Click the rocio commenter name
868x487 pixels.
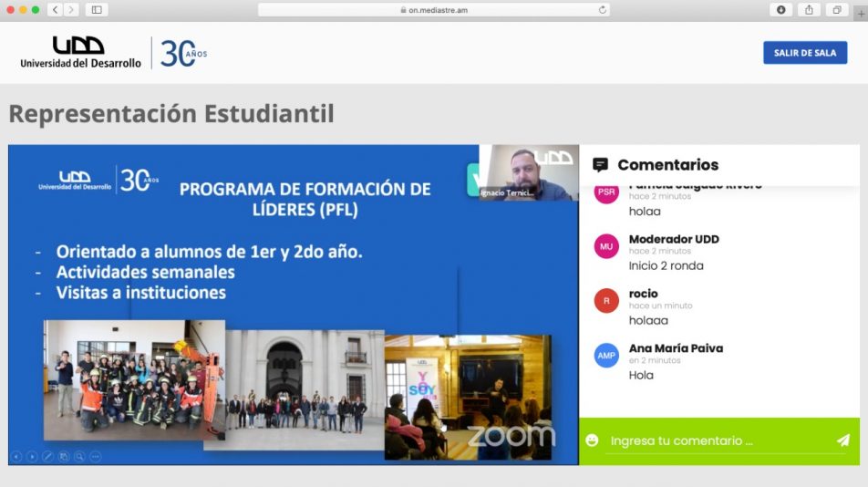click(x=644, y=294)
